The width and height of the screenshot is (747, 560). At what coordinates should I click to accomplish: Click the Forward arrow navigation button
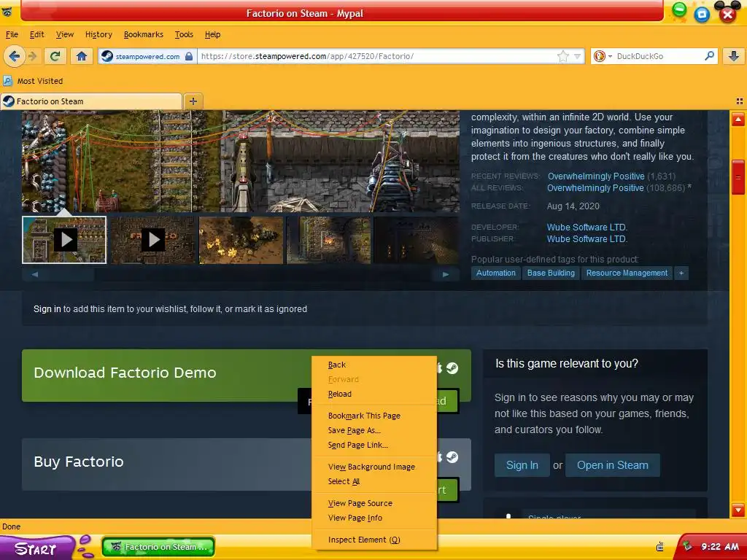[33, 56]
